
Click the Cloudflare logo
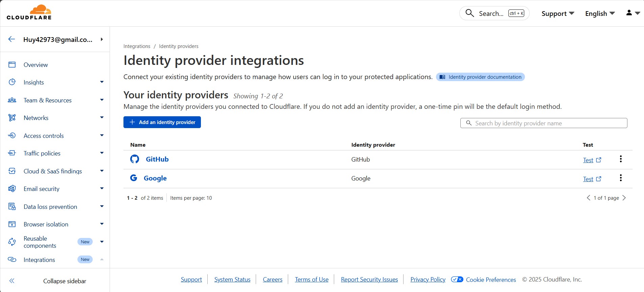click(x=29, y=13)
